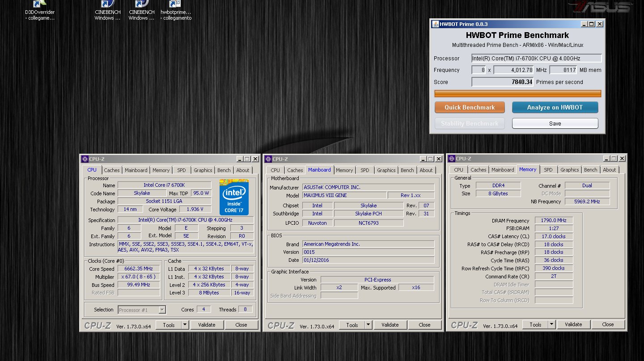Viewport: 644px width, 361px height.
Task: Close the HWBOT Prime window with X
Action: click(600, 24)
